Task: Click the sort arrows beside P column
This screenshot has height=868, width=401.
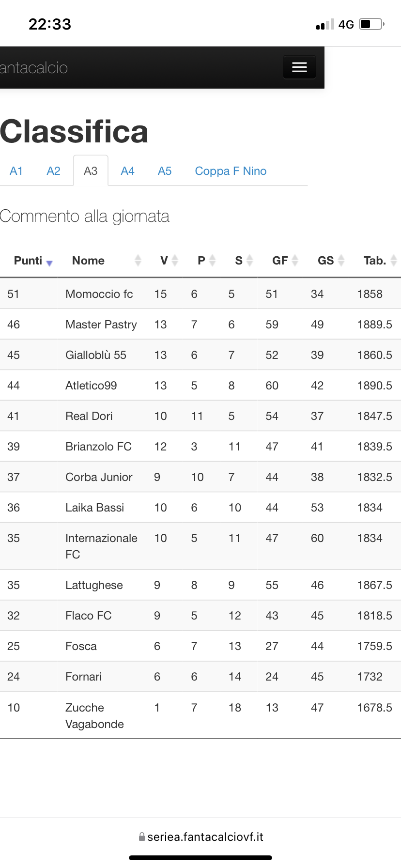Action: 212,261
